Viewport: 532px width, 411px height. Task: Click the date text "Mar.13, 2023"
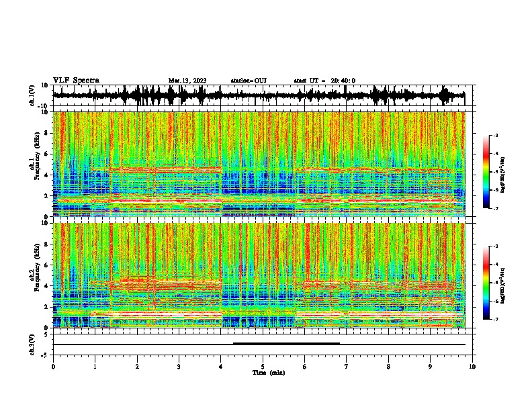(187, 81)
